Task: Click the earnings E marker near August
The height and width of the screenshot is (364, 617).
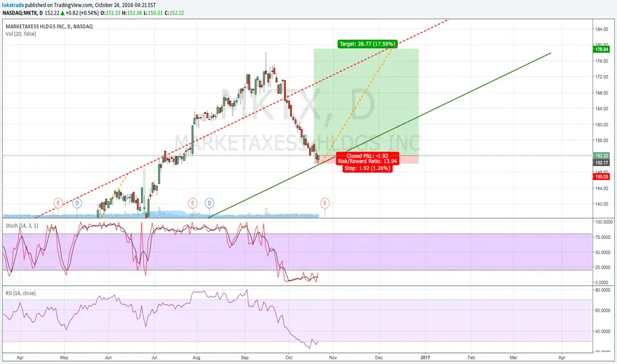Action: click(x=193, y=203)
